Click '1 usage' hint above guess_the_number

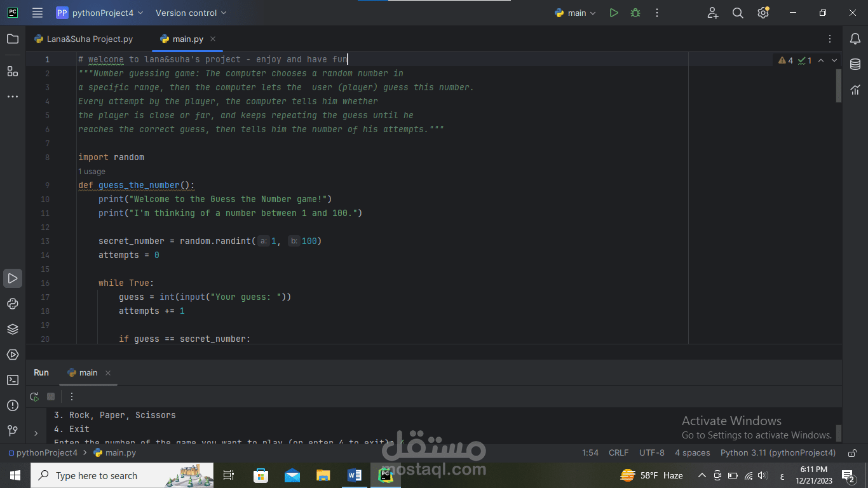[x=92, y=172]
